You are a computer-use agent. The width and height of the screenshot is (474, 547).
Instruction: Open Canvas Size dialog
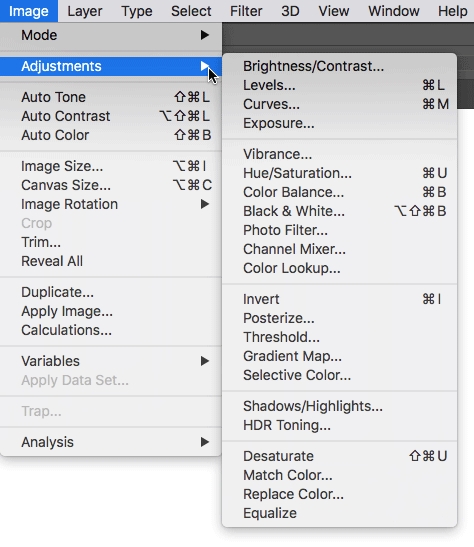click(x=111, y=185)
